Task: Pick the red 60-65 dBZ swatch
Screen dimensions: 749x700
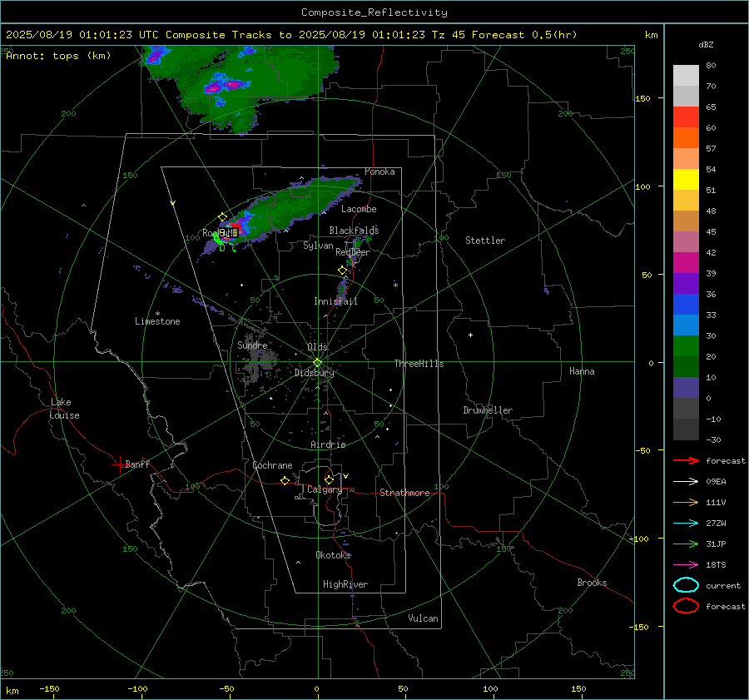Action: click(x=686, y=117)
